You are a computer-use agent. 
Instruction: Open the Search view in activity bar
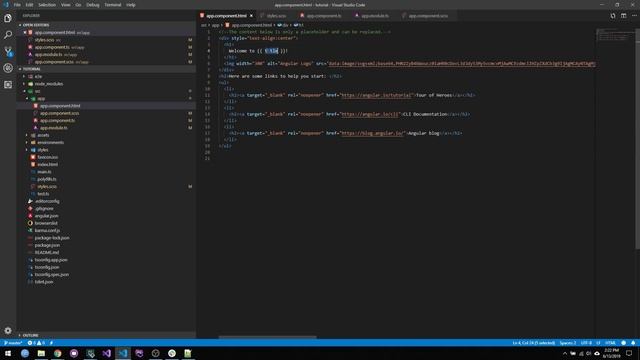[8, 35]
